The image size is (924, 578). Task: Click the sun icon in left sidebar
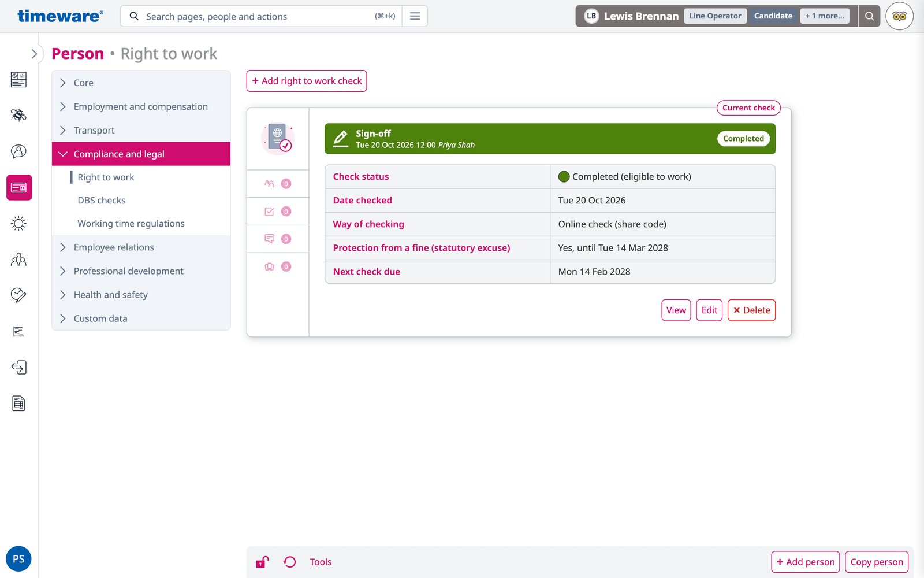pos(18,224)
